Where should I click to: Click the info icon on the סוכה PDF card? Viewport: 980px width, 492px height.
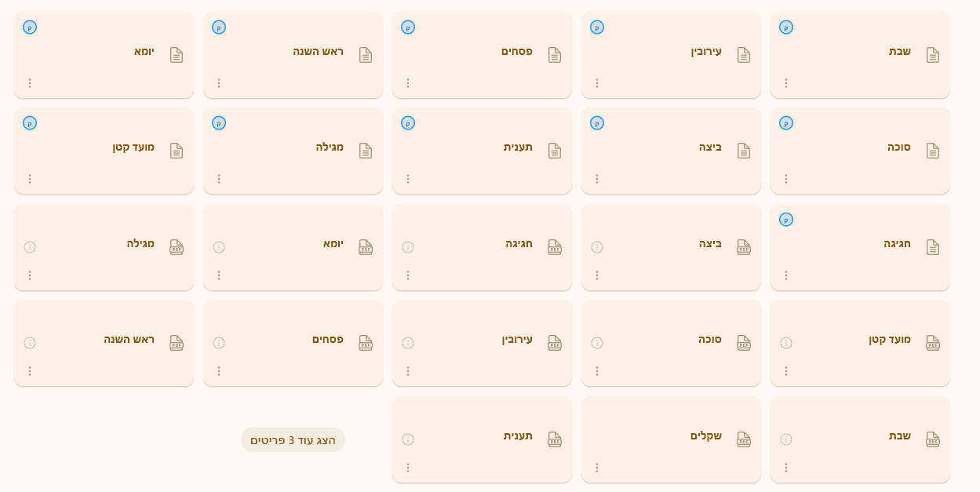click(x=597, y=343)
